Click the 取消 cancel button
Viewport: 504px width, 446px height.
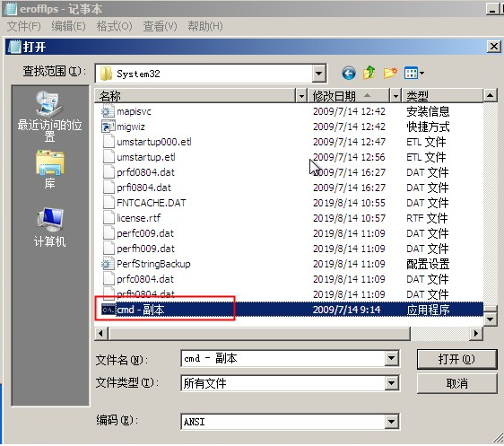tap(456, 383)
